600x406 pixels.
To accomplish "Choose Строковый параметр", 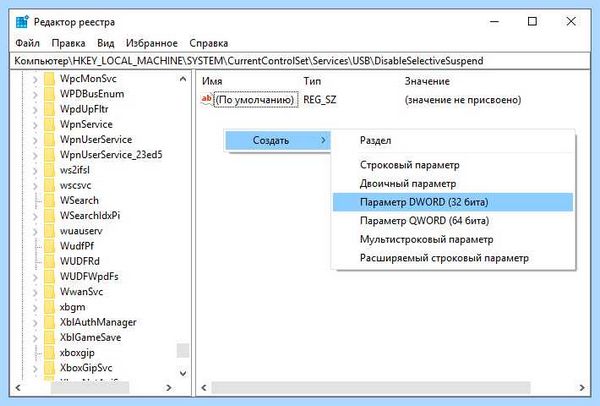I will (x=453, y=165).
